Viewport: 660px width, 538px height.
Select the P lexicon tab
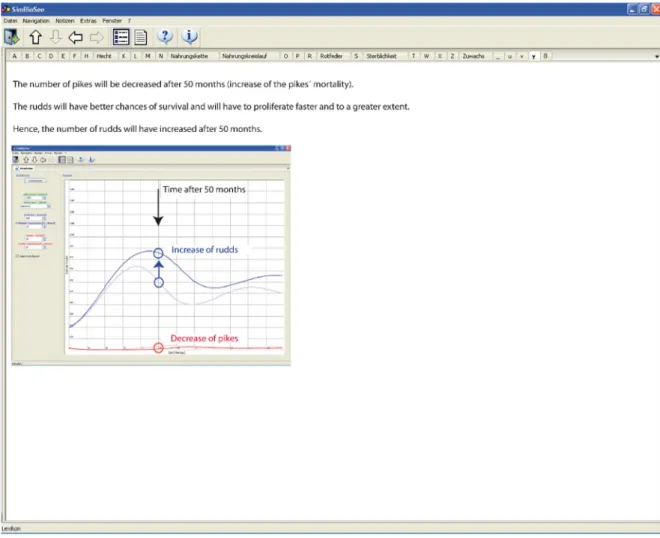(298, 56)
